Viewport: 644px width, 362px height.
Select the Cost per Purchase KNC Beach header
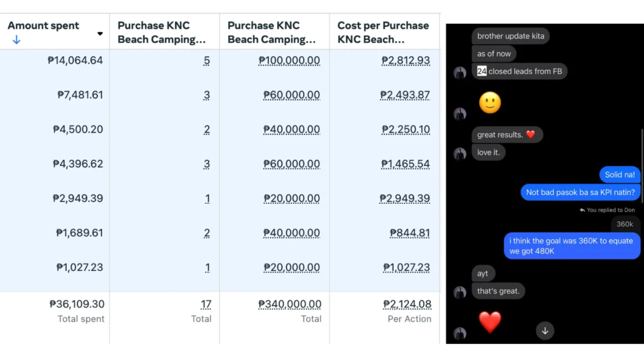tap(384, 32)
